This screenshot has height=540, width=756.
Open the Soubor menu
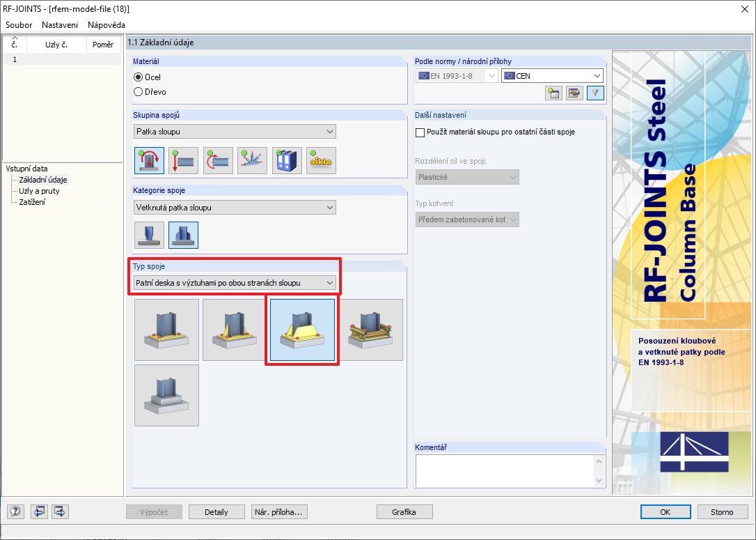[19, 24]
